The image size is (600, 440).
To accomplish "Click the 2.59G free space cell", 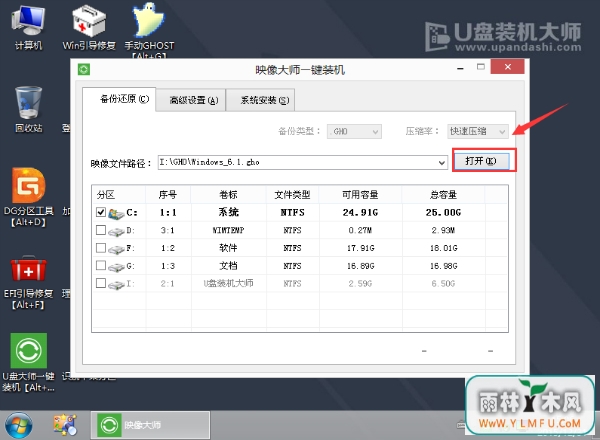I will [x=360, y=284].
